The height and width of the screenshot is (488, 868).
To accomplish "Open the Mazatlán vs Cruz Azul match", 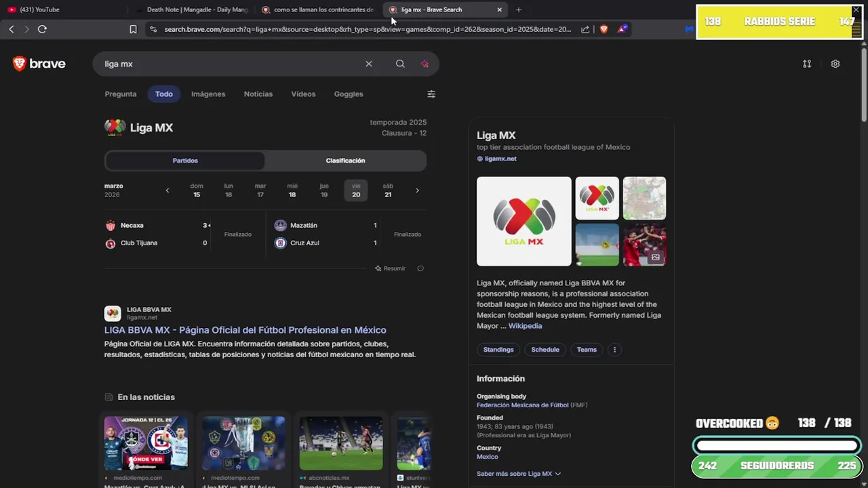I will click(350, 234).
